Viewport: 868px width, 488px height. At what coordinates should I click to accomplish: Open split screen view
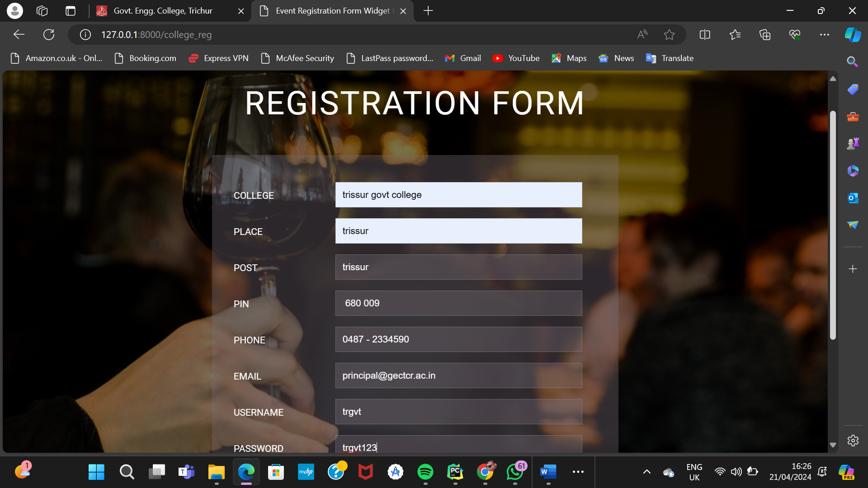pyautogui.click(x=705, y=34)
